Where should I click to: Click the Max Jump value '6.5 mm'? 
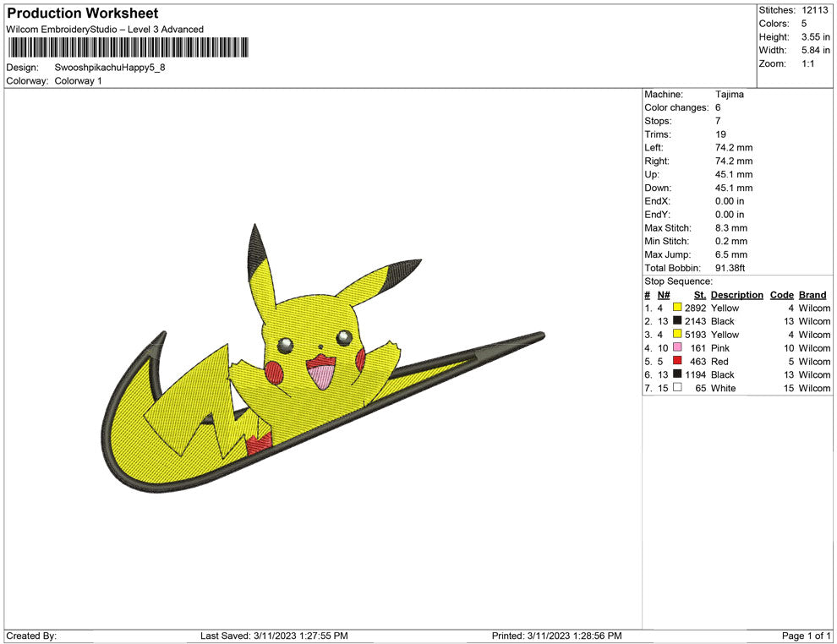[731, 254]
